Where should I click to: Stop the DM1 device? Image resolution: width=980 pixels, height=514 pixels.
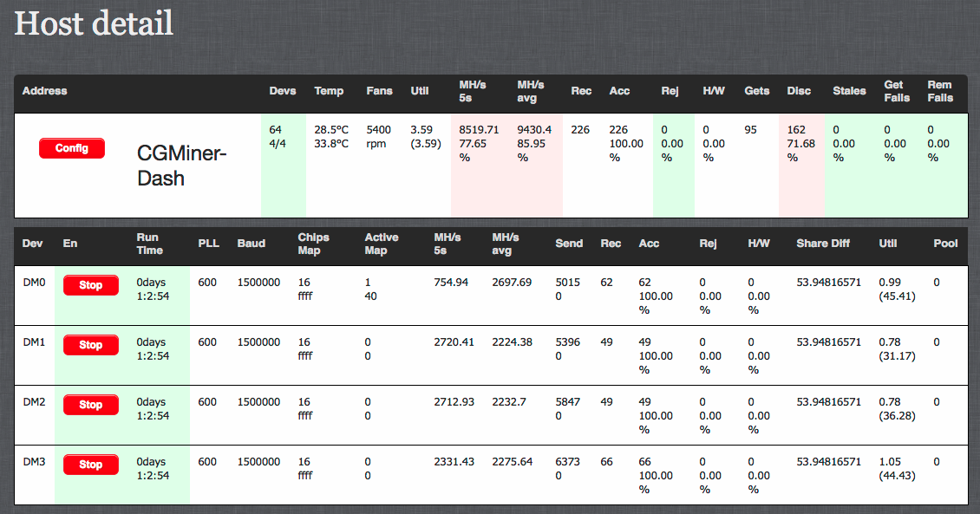pyautogui.click(x=90, y=345)
